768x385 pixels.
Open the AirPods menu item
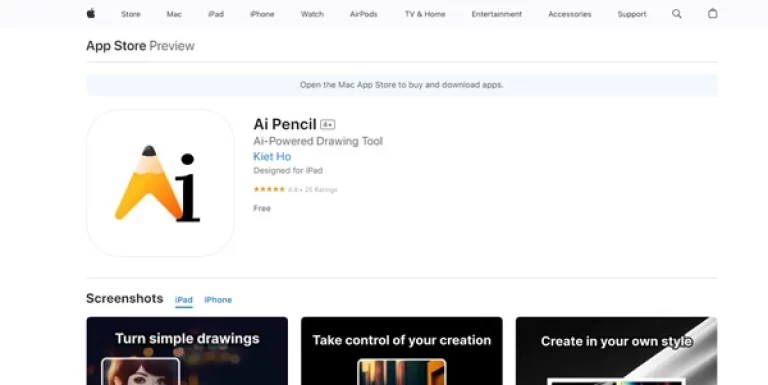[363, 14]
